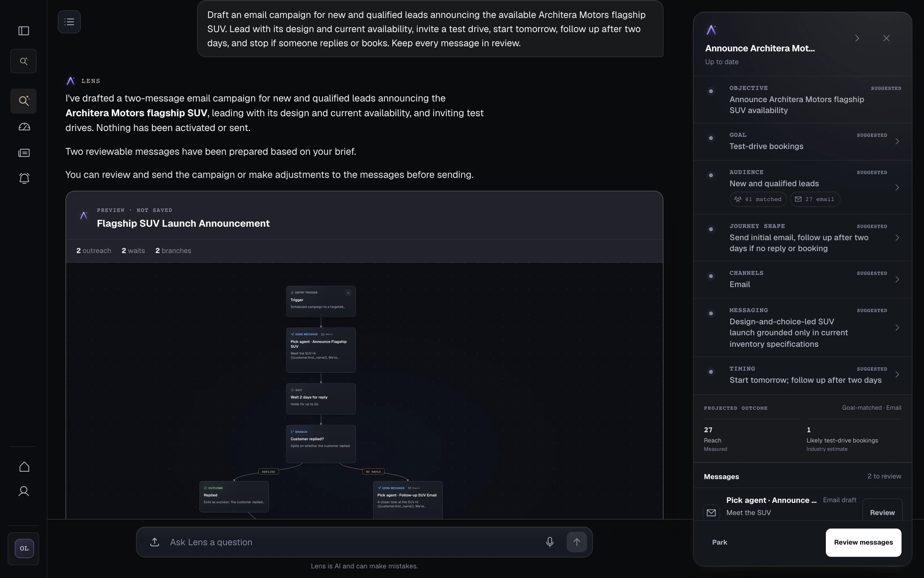Expand the Messaging row chevron

897,328
